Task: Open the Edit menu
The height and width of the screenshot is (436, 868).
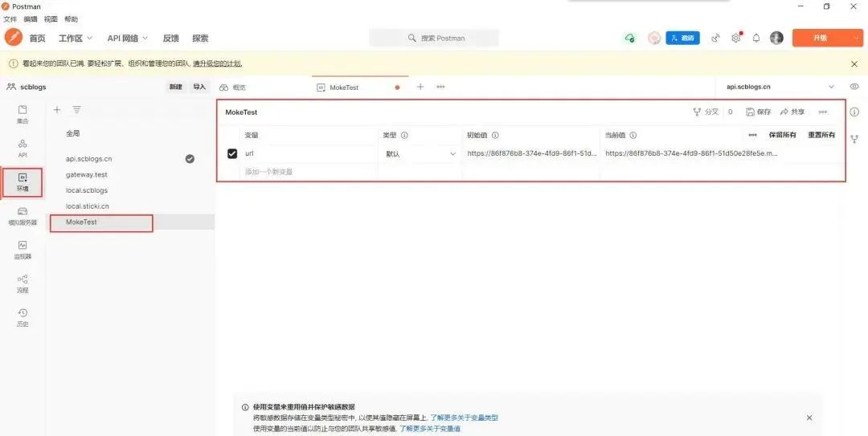Action: (x=30, y=18)
